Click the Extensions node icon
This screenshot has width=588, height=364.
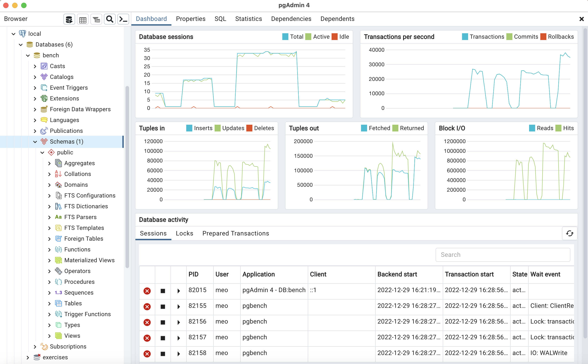44,98
